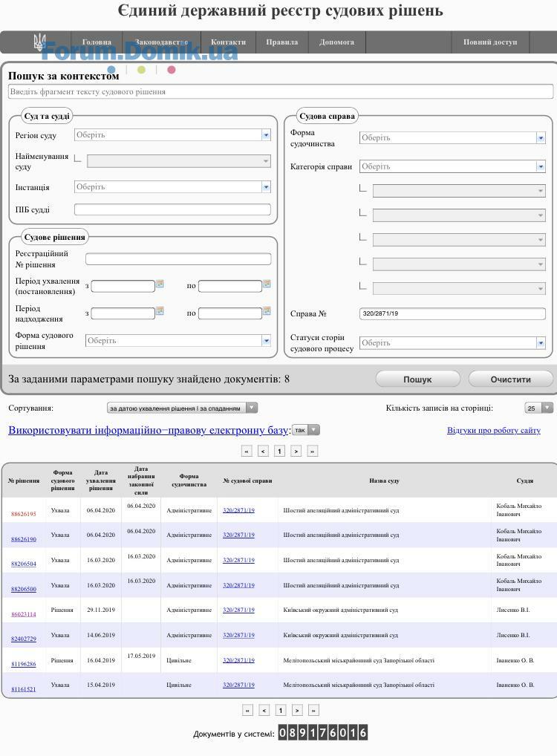Click the Дата ухвалення рішення column header
The image size is (557, 756).
(101, 480)
